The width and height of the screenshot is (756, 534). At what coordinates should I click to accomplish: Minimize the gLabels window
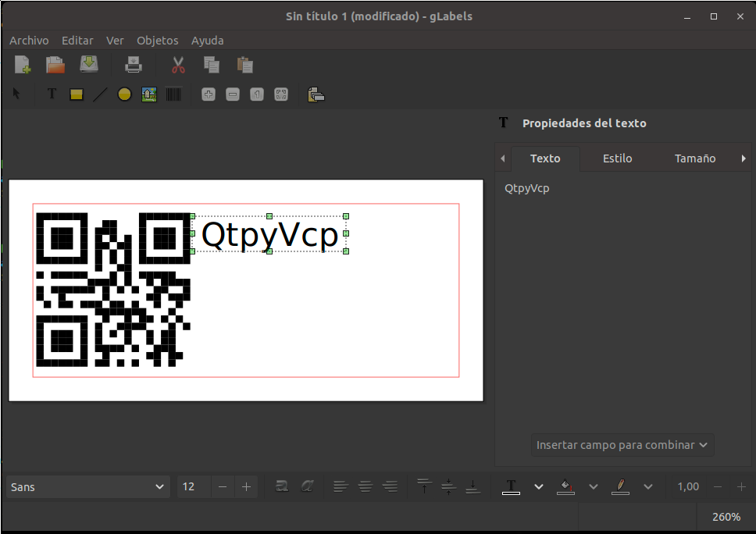coord(687,16)
